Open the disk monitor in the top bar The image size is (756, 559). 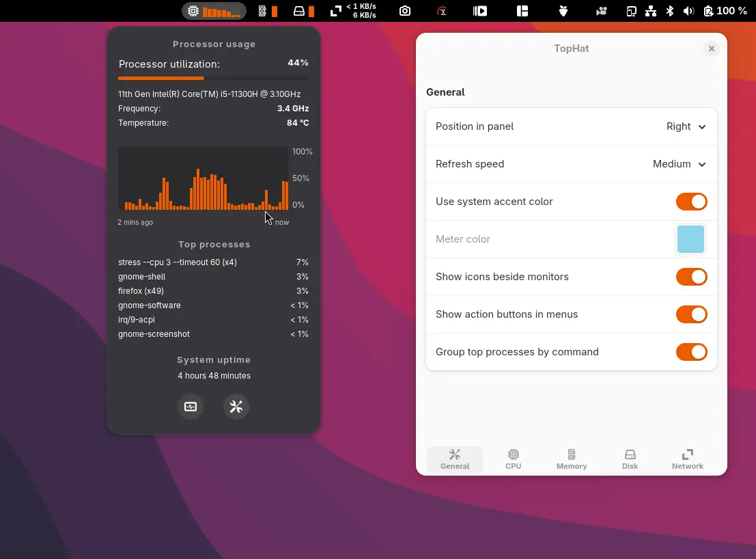304,11
